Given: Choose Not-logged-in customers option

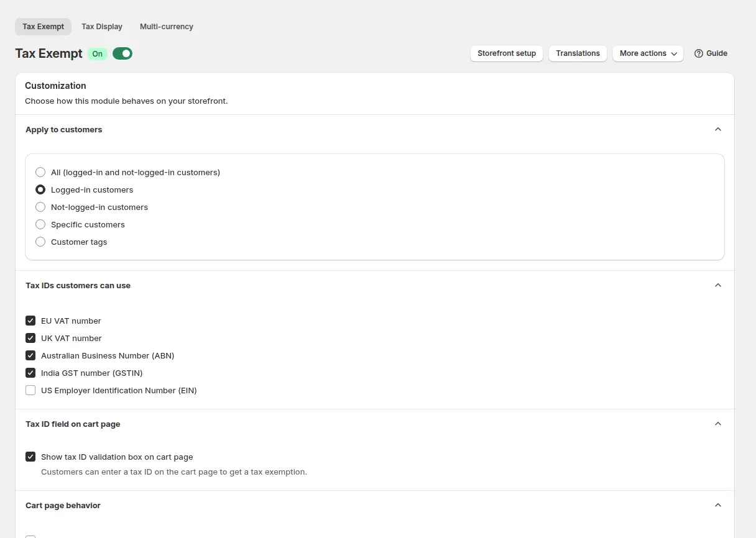Looking at the screenshot, I should [40, 207].
